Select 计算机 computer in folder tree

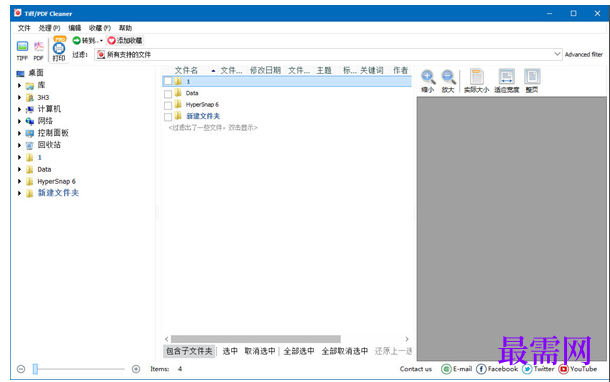pyautogui.click(x=49, y=109)
